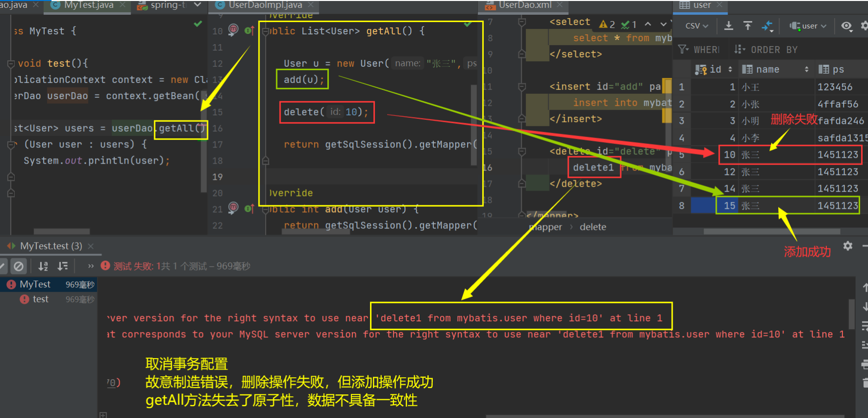Go to next highlighted problem arrow
The image size is (868, 418).
coord(664,24)
